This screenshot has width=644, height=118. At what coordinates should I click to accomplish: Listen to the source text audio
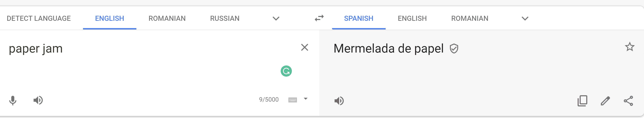38,100
